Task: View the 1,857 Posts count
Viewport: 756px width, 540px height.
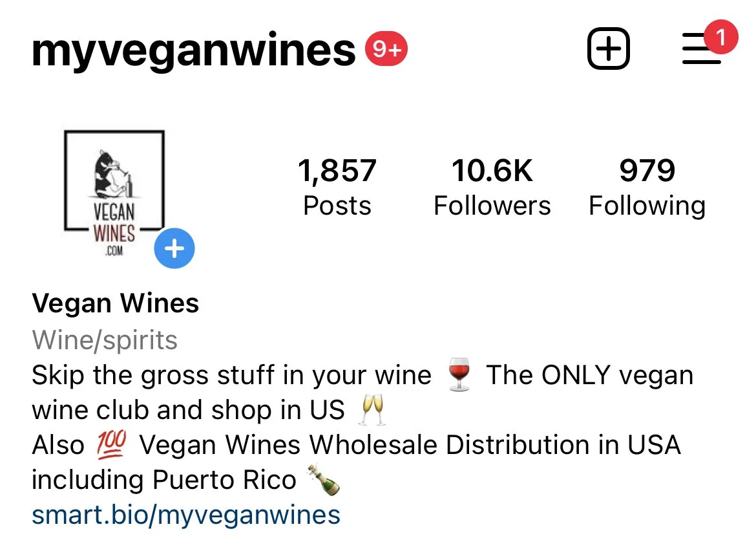Action: 337,187
